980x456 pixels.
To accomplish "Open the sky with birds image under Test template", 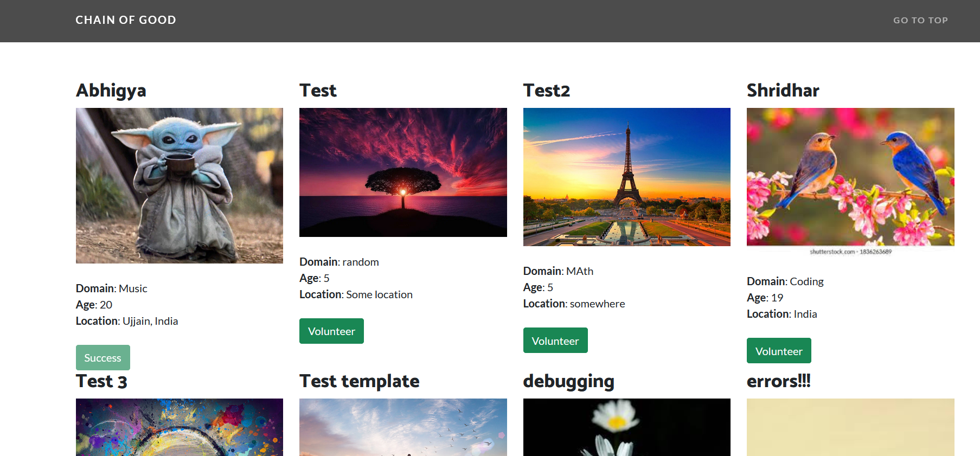I will [403, 427].
